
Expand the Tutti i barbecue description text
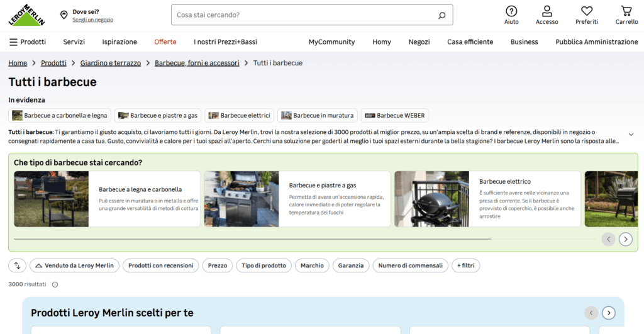click(631, 135)
